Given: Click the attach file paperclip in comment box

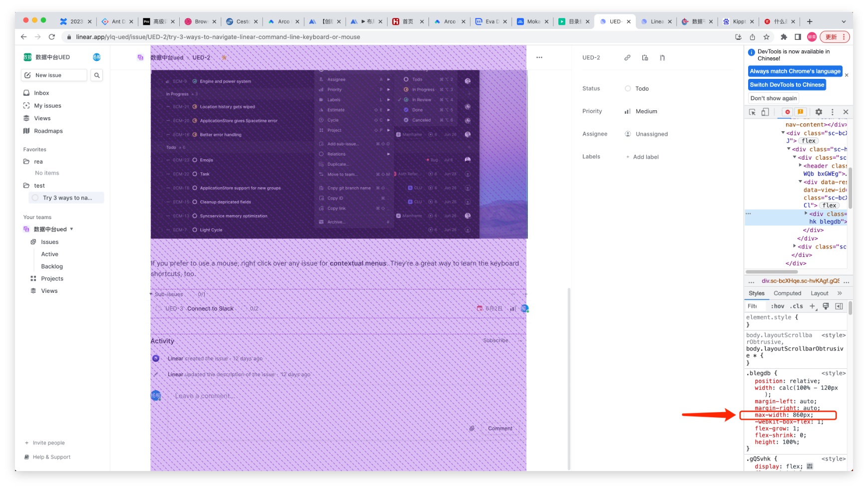Looking at the screenshot, I should point(472,429).
